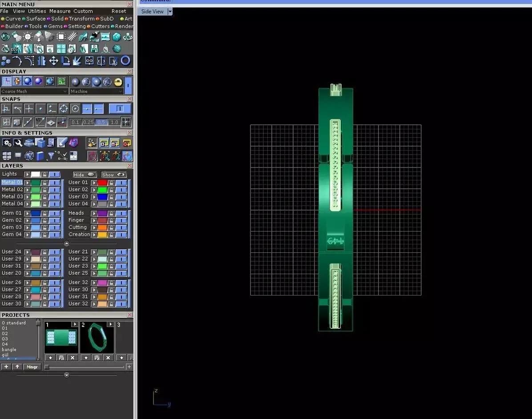Image resolution: width=532 pixels, height=419 pixels.
Task: Click the blue torus ring icon
Action: coord(125,61)
